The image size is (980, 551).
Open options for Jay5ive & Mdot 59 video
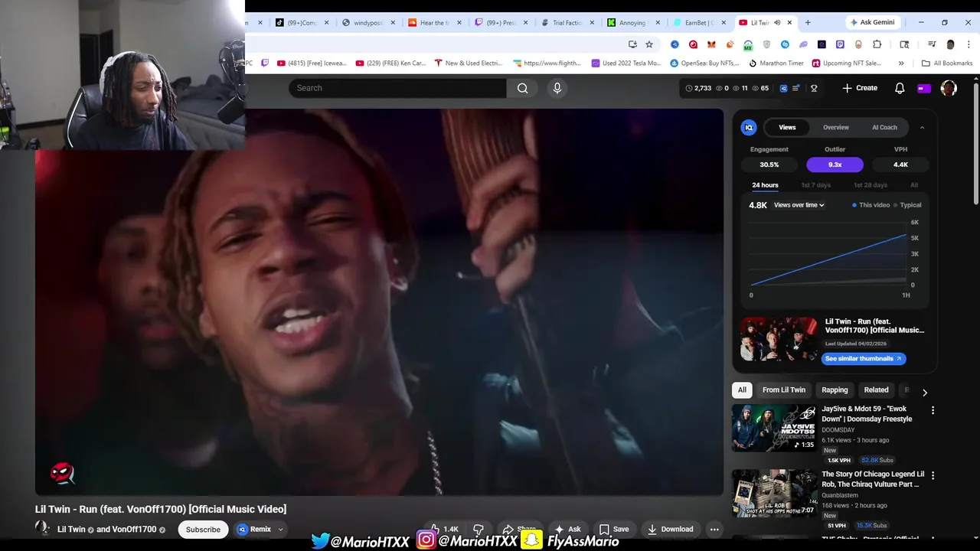[x=933, y=411]
